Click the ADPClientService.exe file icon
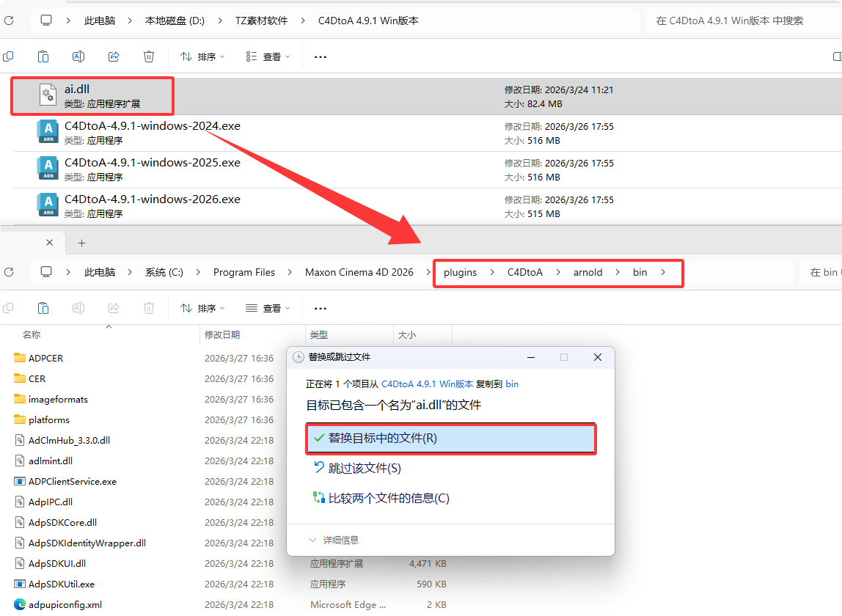842x616 pixels. (x=19, y=481)
